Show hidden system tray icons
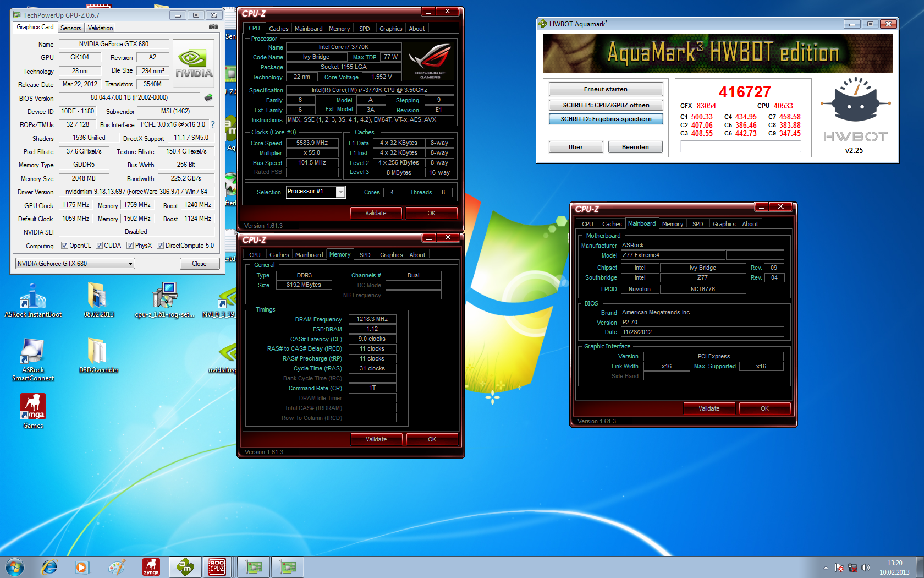This screenshot has height=578, width=924. [x=826, y=568]
